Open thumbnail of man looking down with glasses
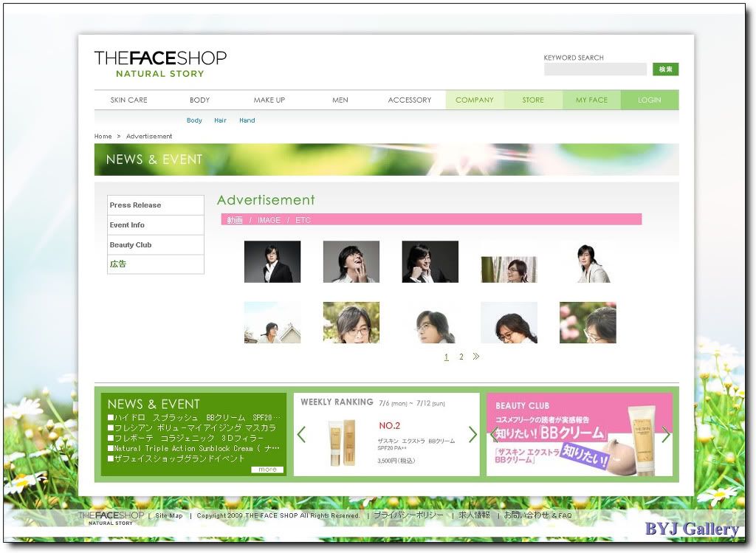 pyautogui.click(x=509, y=323)
